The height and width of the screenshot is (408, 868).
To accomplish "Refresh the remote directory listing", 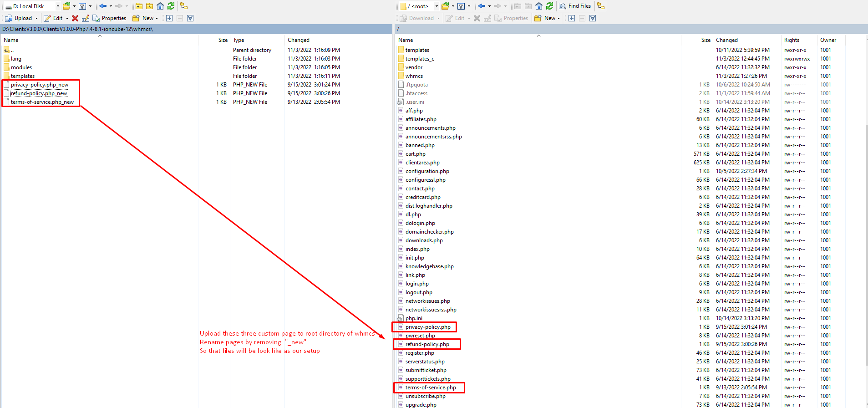I will 550,6.
